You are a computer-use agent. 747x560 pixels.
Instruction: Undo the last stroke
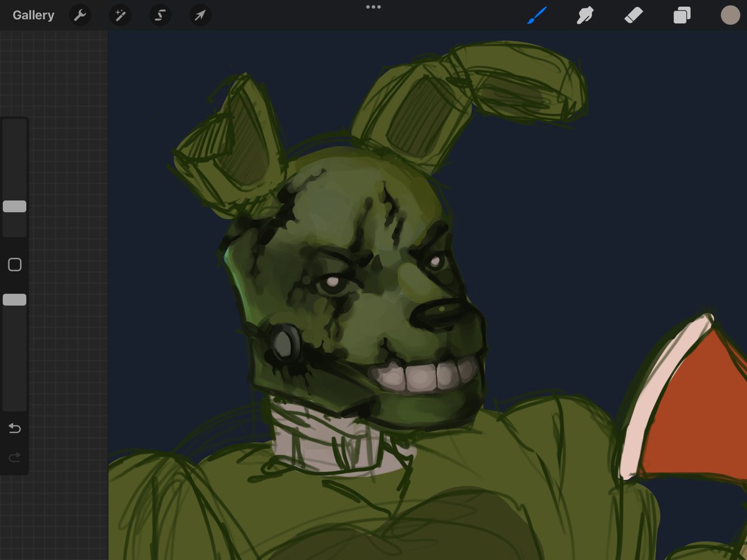(x=14, y=428)
